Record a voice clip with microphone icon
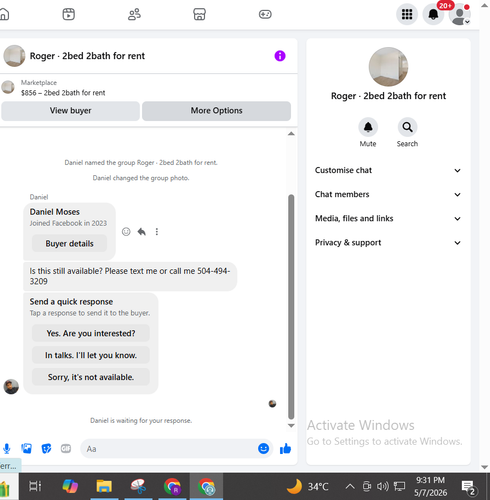The width and height of the screenshot is (490, 500). (x=7, y=449)
